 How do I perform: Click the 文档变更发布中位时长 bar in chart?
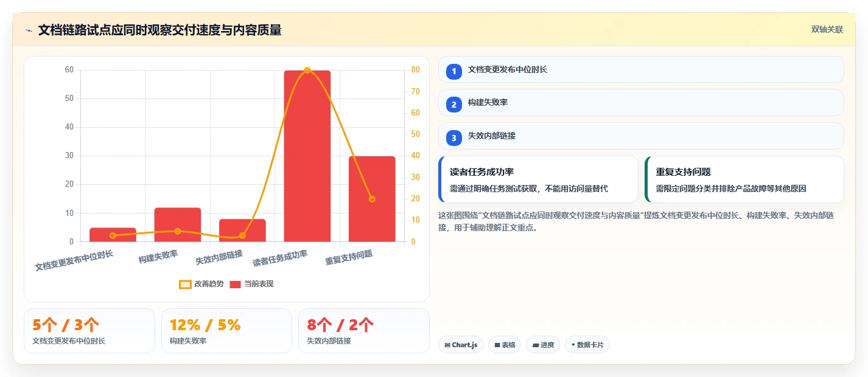tap(113, 235)
